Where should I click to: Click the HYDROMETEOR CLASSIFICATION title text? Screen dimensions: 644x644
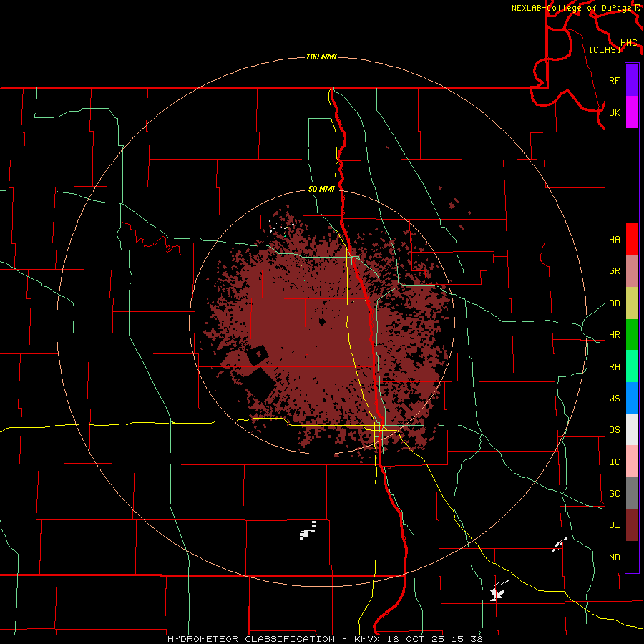[251, 639]
